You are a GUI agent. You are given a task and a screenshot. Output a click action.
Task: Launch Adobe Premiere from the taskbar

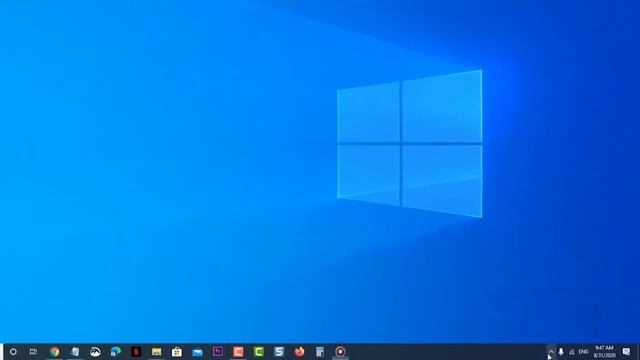click(x=218, y=351)
